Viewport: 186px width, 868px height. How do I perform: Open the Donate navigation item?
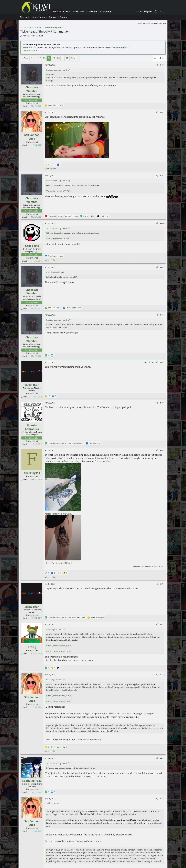pyautogui.click(x=107, y=11)
